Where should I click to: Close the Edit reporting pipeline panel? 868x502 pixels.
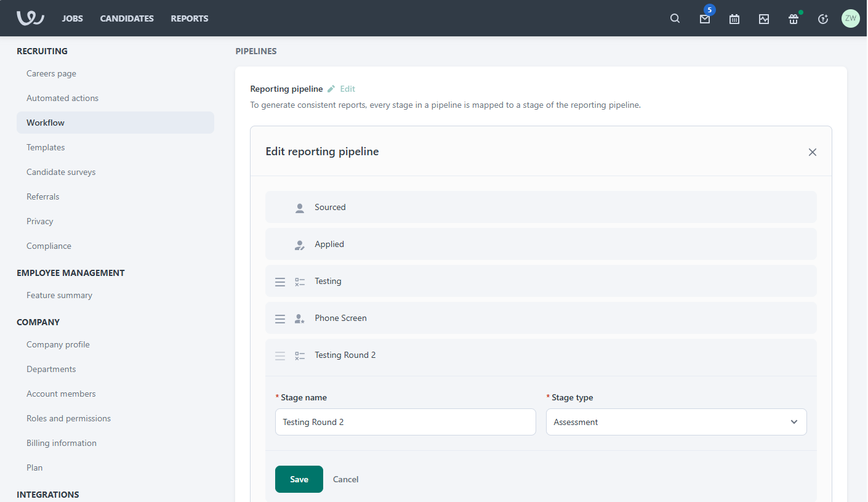click(813, 152)
